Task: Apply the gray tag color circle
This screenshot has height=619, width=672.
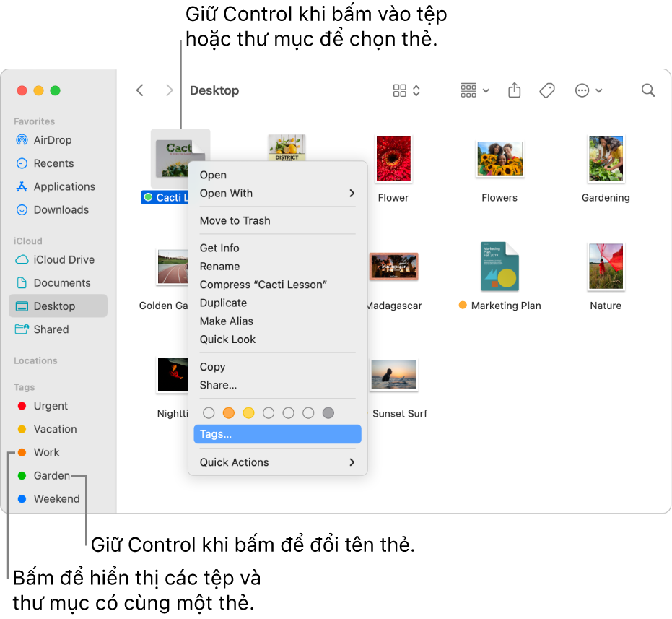Action: pos(328,413)
